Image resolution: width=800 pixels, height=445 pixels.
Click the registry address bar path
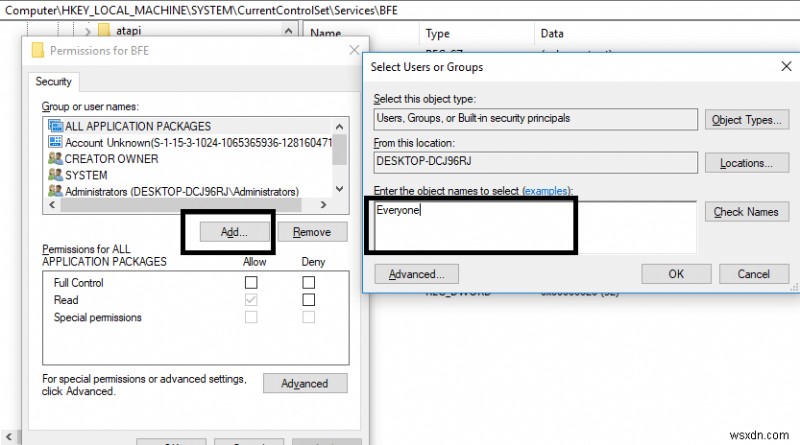point(201,10)
